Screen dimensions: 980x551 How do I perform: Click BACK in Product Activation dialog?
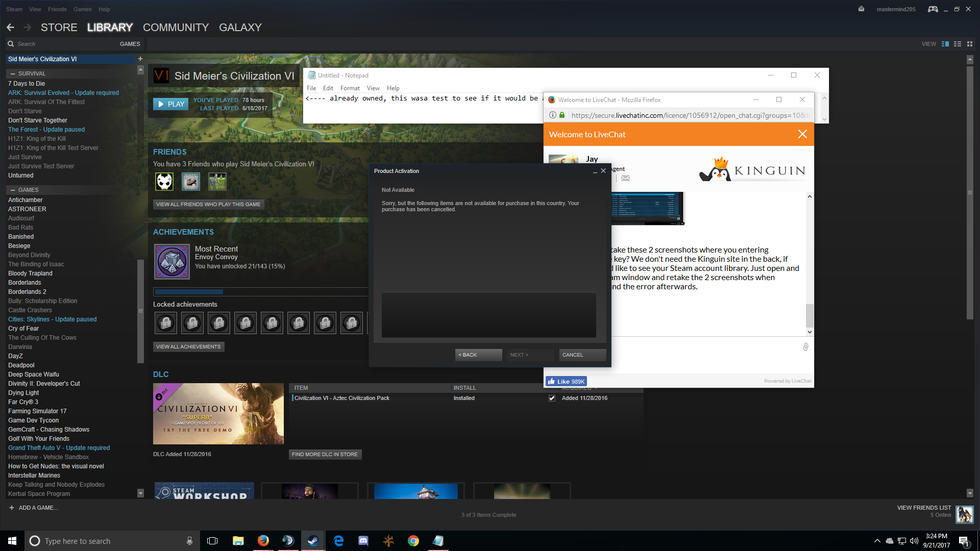point(478,355)
